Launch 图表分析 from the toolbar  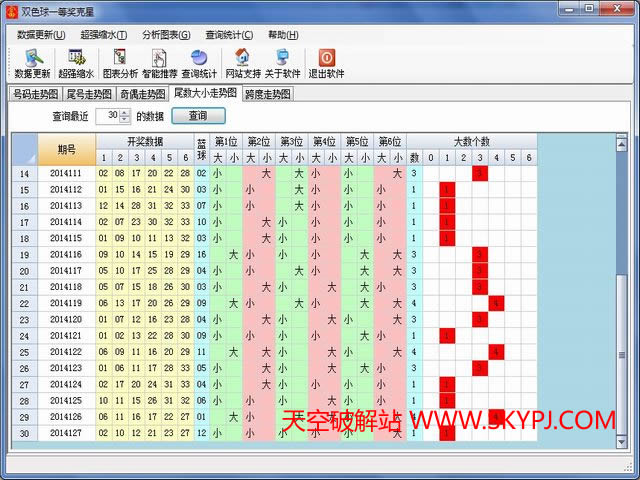coord(120,63)
